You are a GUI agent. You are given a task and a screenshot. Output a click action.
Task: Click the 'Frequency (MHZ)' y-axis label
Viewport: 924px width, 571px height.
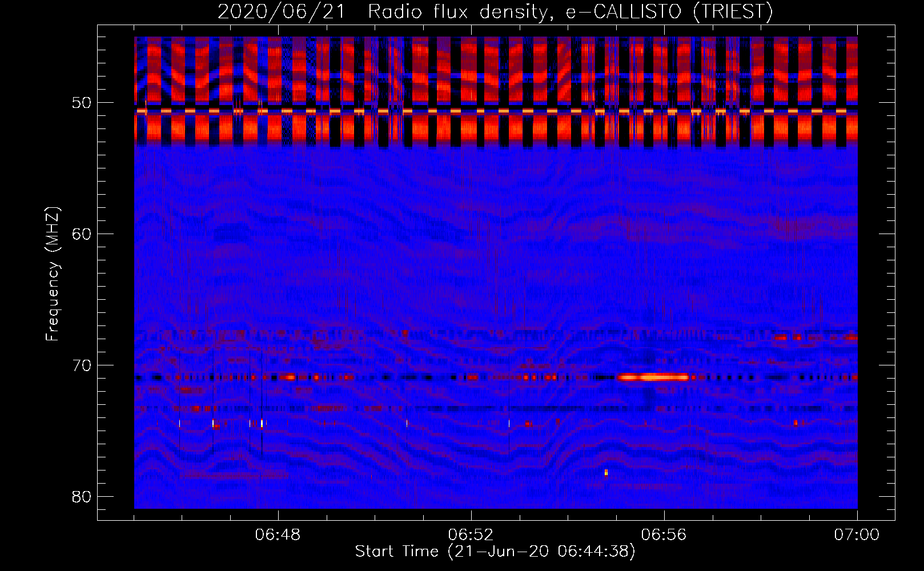tap(53, 274)
